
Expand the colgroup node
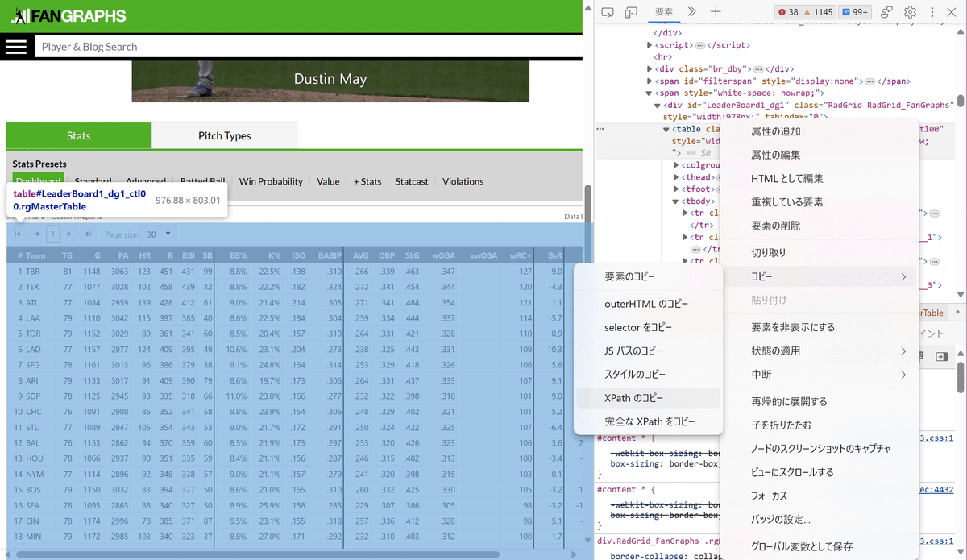[x=675, y=165]
